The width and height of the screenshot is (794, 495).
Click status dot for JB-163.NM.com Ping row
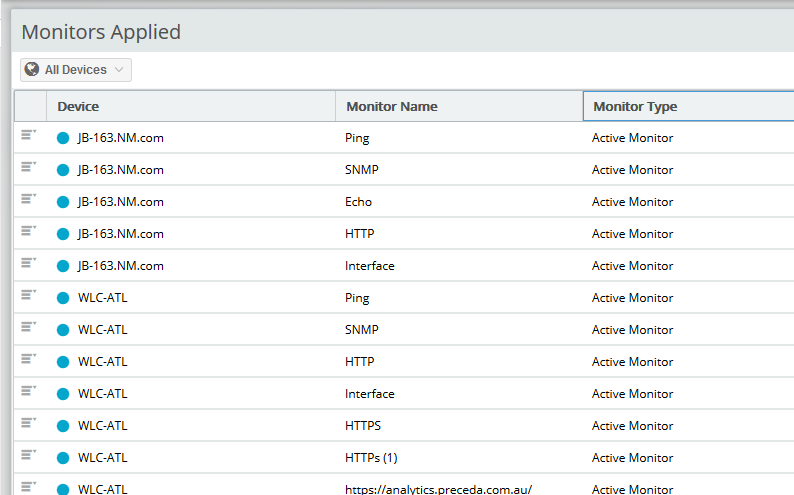(63, 138)
